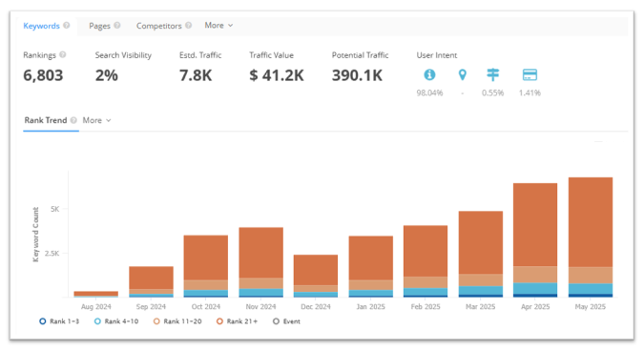
Task: Click the informational intent info icon
Action: pyautogui.click(x=429, y=74)
